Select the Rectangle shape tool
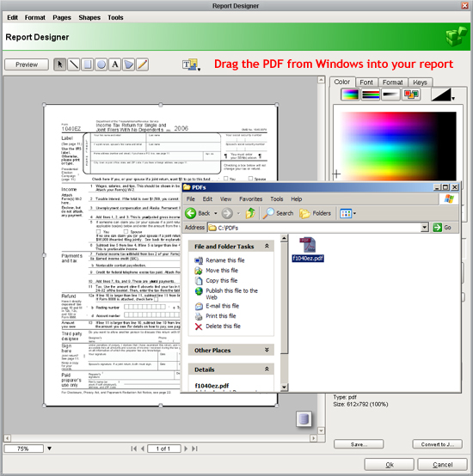473x476 pixels. point(88,64)
